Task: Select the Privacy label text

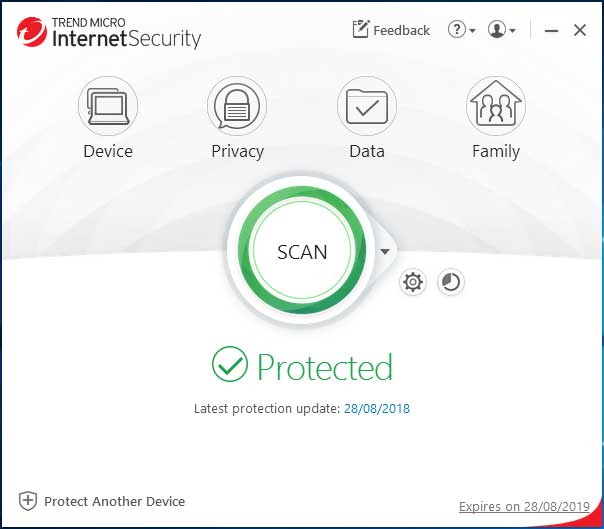Action: click(x=237, y=151)
